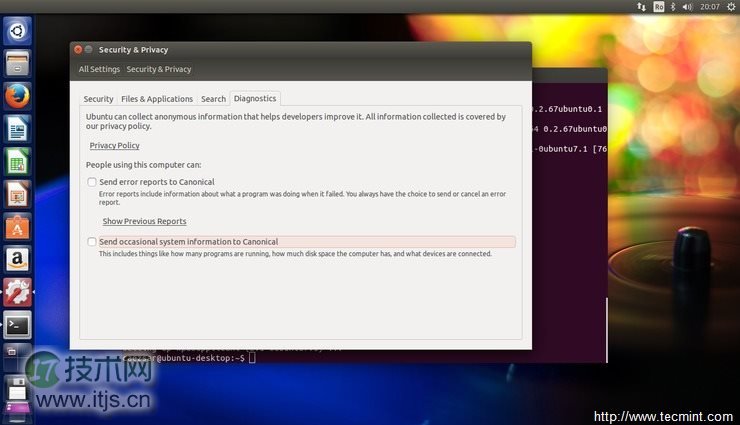The height and width of the screenshot is (425, 740).
Task: Open System Settings launcher icon
Action: [17, 292]
